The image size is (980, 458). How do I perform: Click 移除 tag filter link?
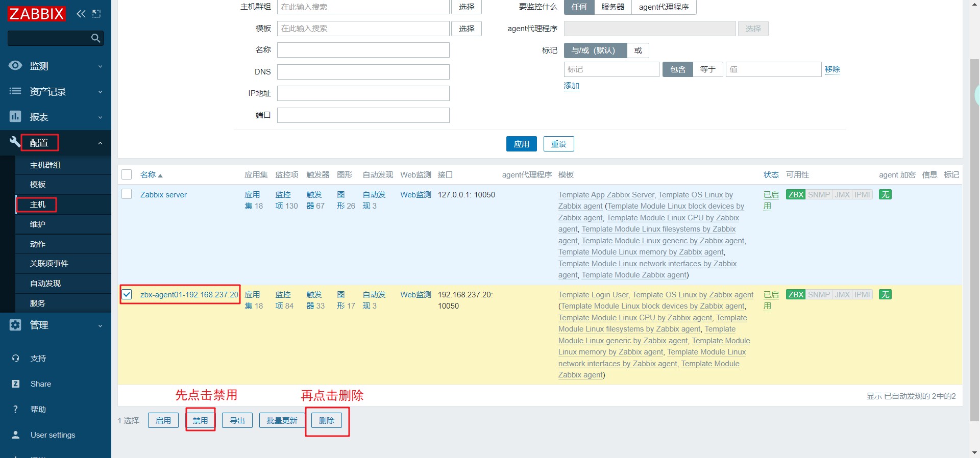coord(832,69)
